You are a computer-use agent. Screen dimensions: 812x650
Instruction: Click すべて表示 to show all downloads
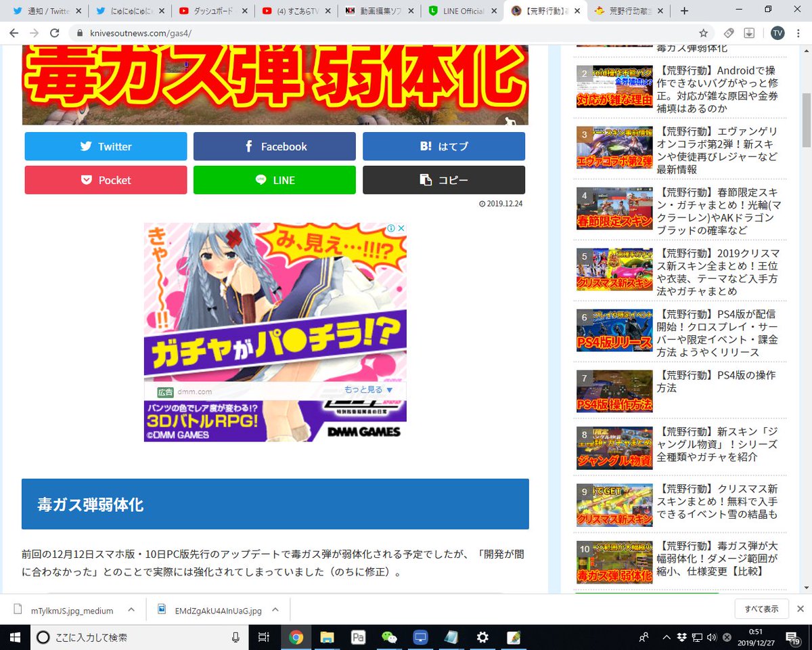pyautogui.click(x=761, y=609)
